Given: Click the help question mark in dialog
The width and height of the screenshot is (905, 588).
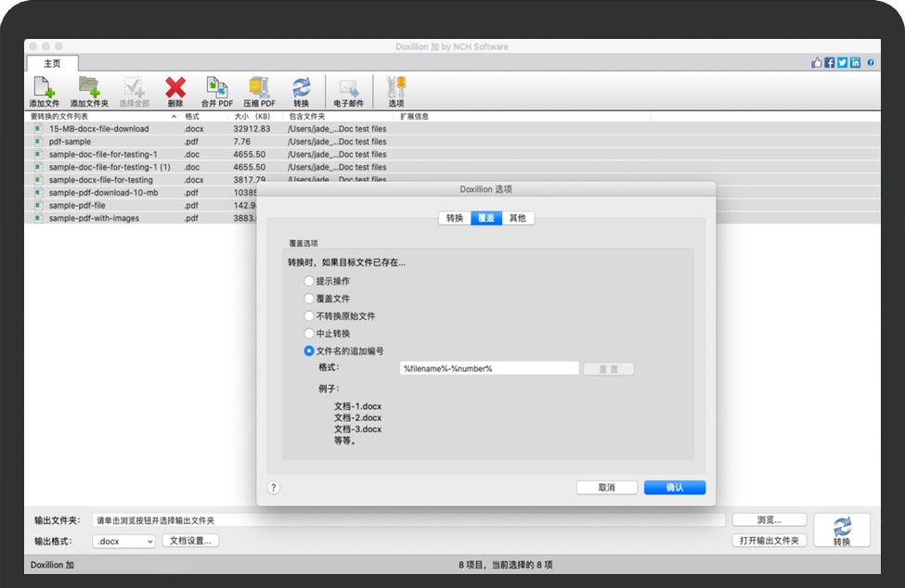Looking at the screenshot, I should tap(272, 487).
